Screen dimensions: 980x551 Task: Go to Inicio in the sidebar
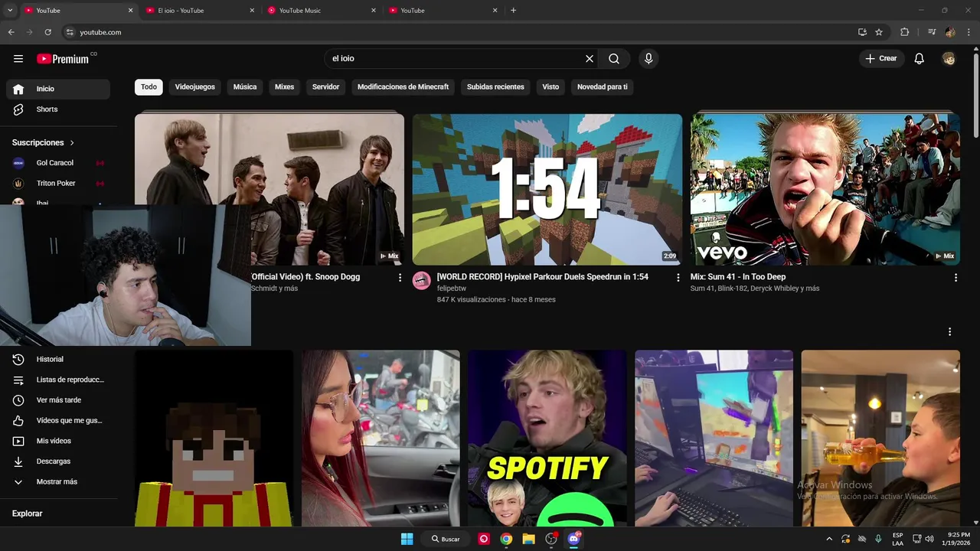pos(58,89)
